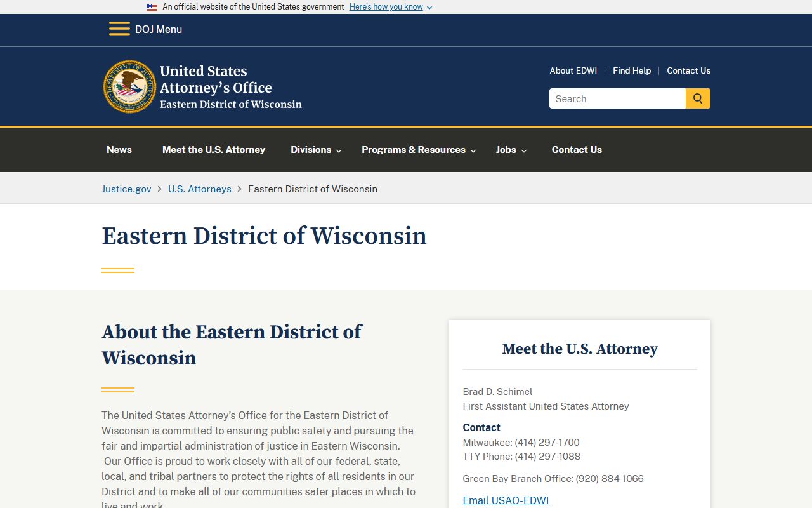Click the yellow search magnifier button
The image size is (812, 508).
698,98
